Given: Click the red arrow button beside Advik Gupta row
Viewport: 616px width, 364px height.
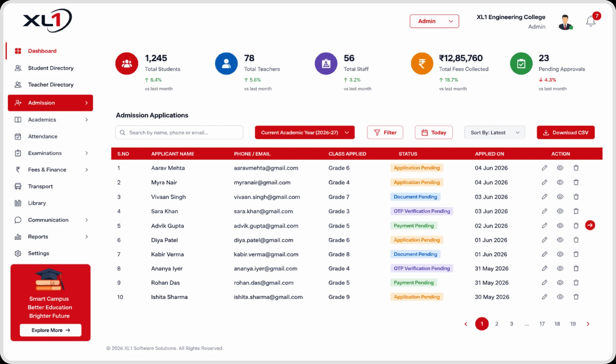Looking at the screenshot, I should tap(590, 225).
